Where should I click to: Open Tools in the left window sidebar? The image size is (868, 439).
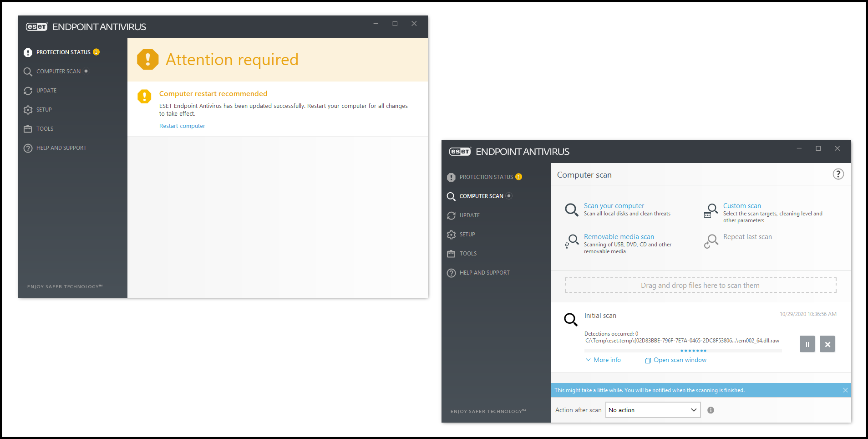[x=45, y=129]
